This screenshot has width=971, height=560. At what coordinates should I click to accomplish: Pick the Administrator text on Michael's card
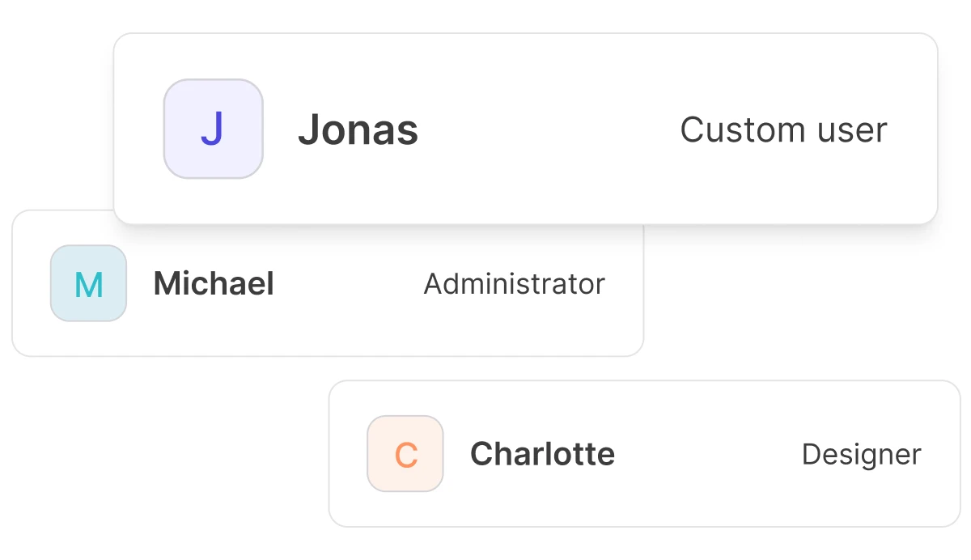[x=515, y=284]
